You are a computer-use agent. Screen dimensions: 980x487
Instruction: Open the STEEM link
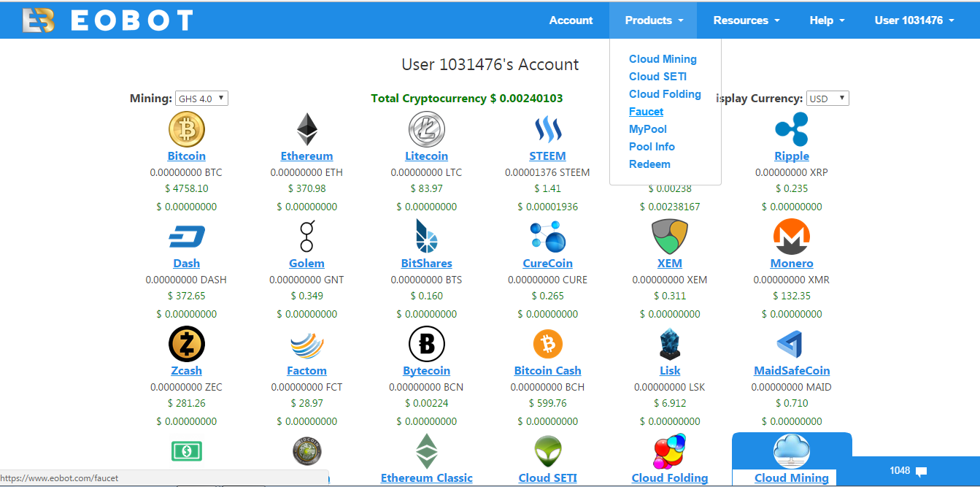click(x=548, y=156)
